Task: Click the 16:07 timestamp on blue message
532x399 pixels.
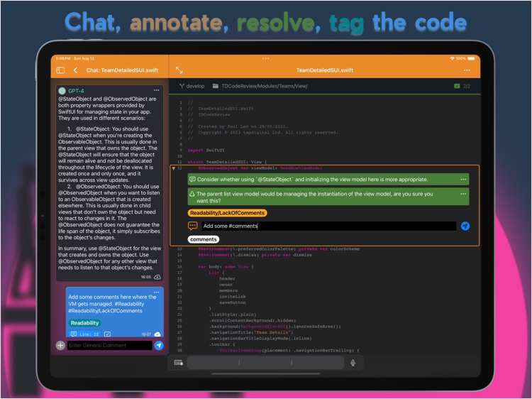Action: 146,334
